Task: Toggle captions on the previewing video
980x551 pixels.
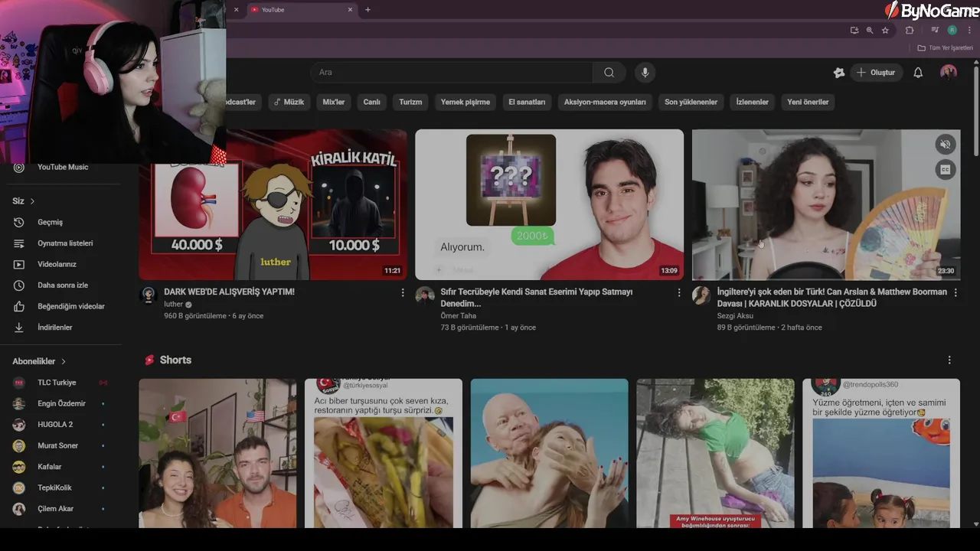Action: [x=946, y=170]
